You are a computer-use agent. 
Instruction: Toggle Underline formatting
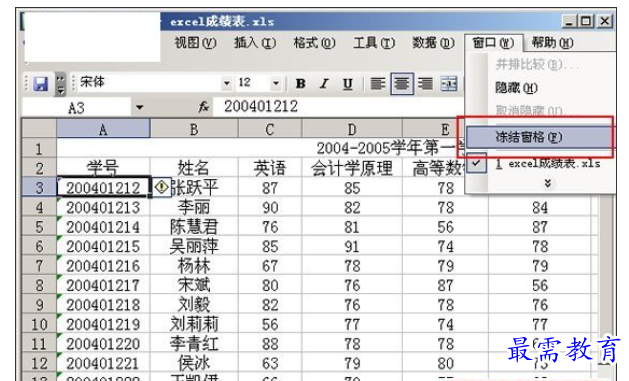(x=348, y=84)
